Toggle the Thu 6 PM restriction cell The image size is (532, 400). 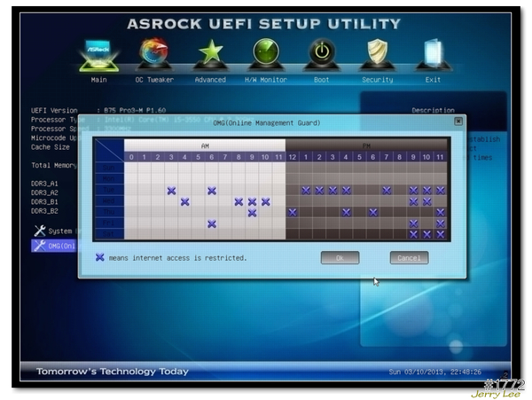(373, 213)
